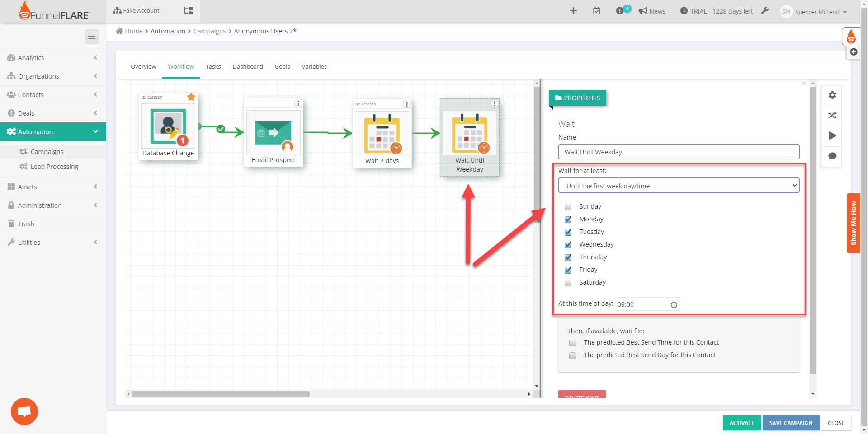
Task: Open Campaigns in the sidebar
Action: (47, 152)
